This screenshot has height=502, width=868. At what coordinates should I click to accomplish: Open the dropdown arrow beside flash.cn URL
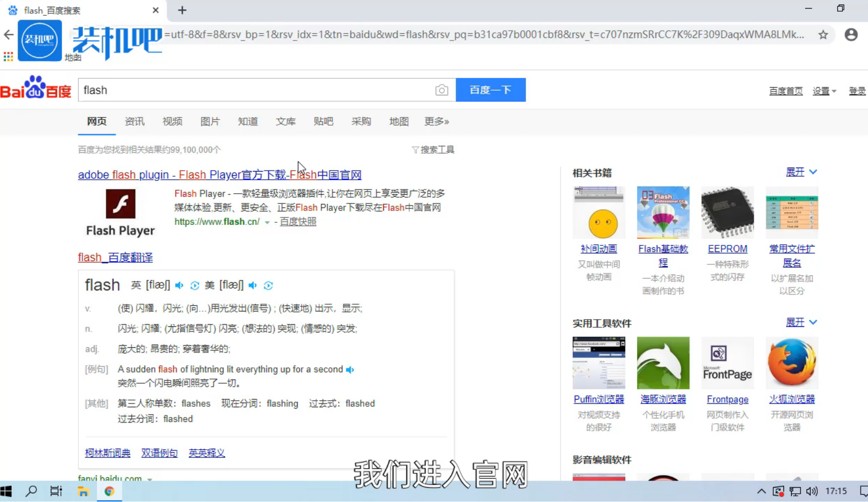point(267,222)
